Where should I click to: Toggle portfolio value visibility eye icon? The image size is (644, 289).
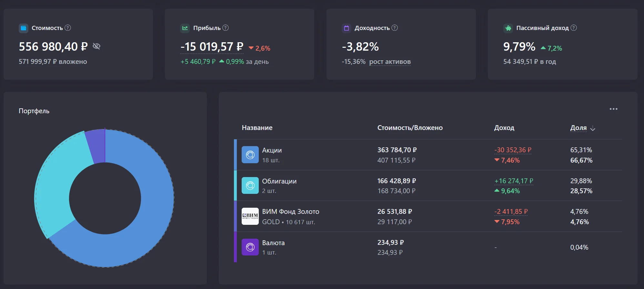[96, 46]
